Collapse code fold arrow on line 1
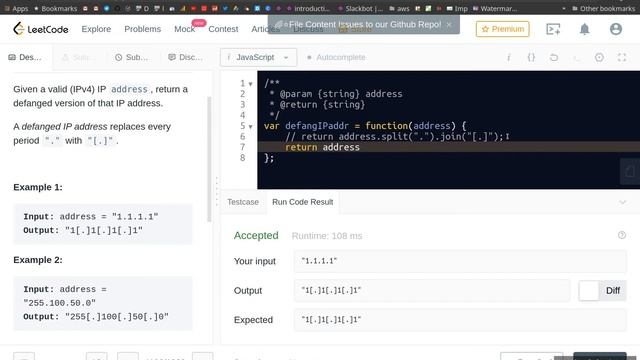Image resolution: width=640 pixels, height=360 pixels. tap(251, 84)
